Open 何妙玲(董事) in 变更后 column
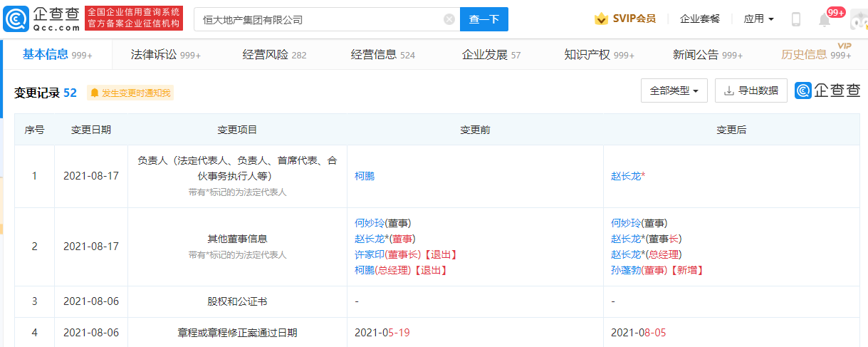Screen dimensions: 868x347 click(x=639, y=223)
